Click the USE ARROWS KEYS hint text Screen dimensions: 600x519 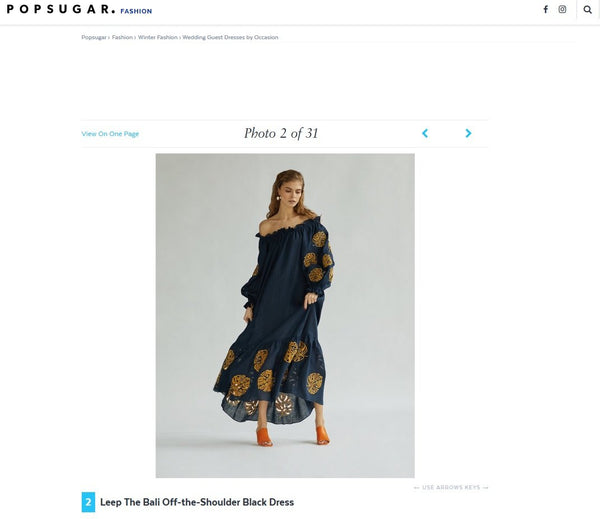[451, 488]
